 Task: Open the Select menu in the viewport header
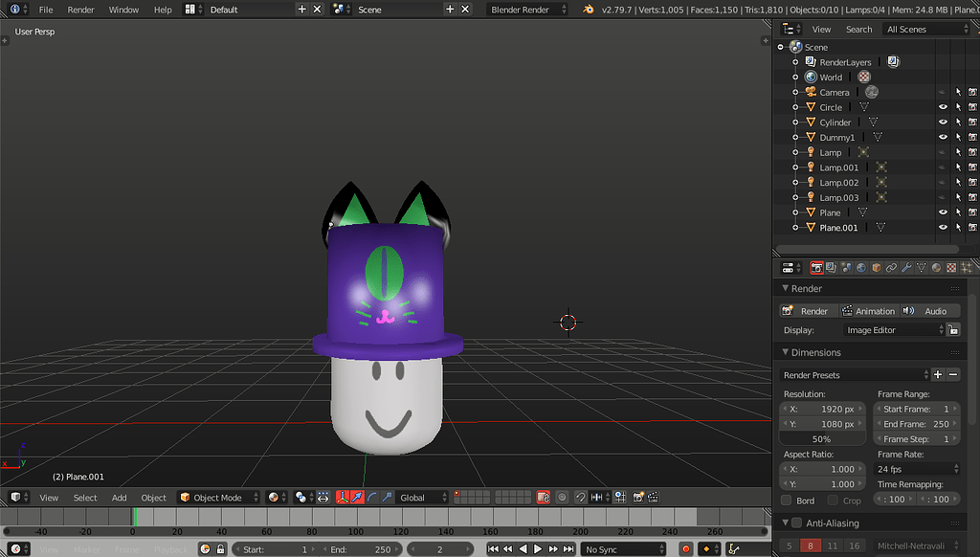point(85,497)
